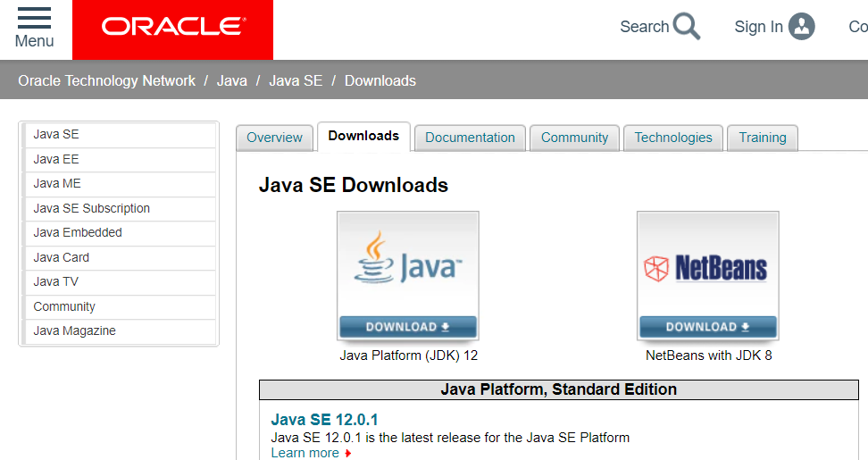Open Java Magazine in the sidebar
Viewport: 868px width, 460px height.
(x=119, y=331)
